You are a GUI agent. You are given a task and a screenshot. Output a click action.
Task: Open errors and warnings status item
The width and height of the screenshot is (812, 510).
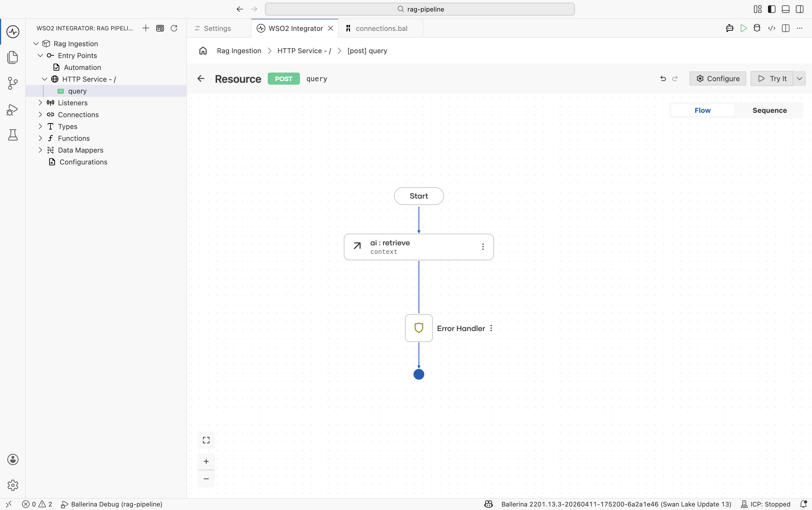pos(37,504)
